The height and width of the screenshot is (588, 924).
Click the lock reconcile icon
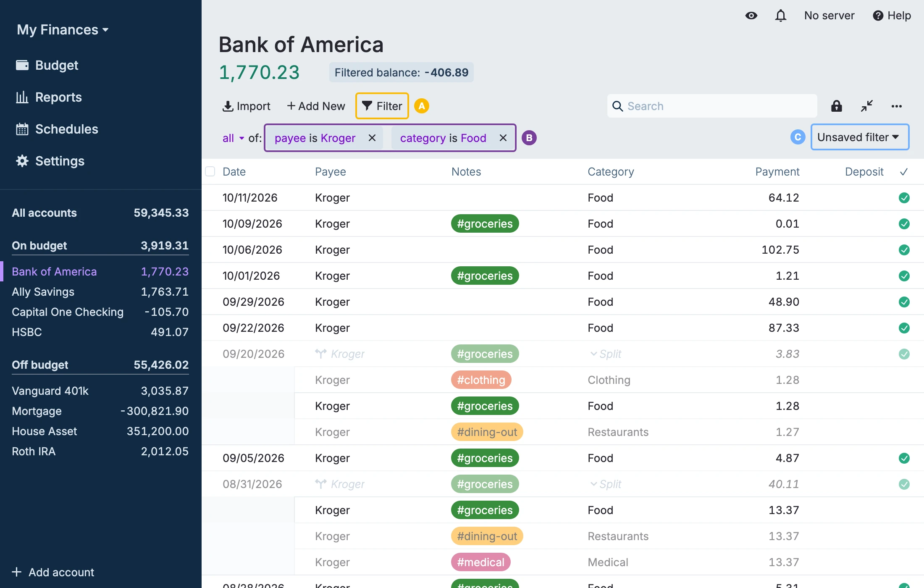836,106
